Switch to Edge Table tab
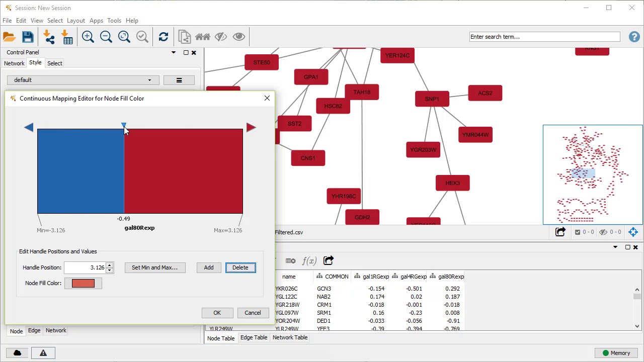This screenshot has width=644, height=362. point(254,337)
